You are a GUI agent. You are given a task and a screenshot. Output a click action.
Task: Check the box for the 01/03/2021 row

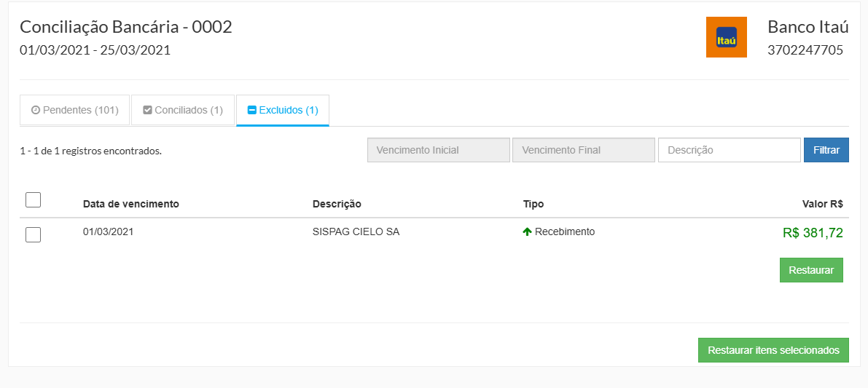pyautogui.click(x=33, y=234)
